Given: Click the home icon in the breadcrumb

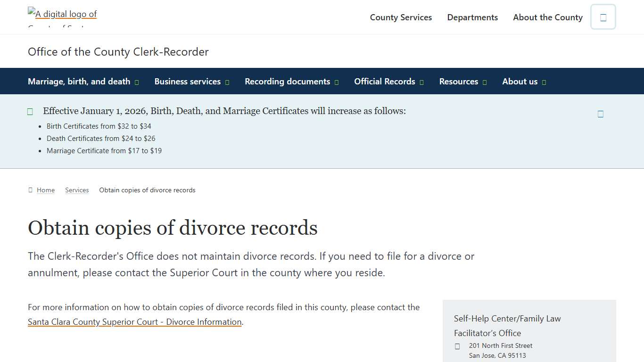Looking at the screenshot, I should [30, 189].
